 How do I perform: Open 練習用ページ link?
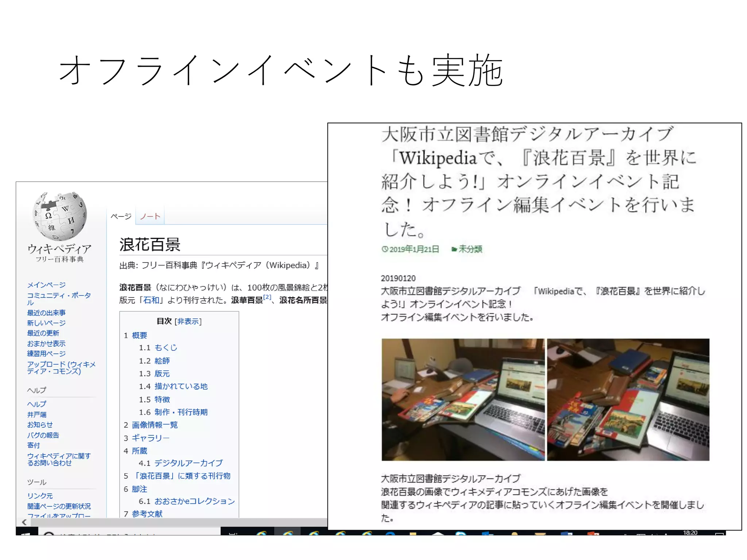pyautogui.click(x=46, y=353)
